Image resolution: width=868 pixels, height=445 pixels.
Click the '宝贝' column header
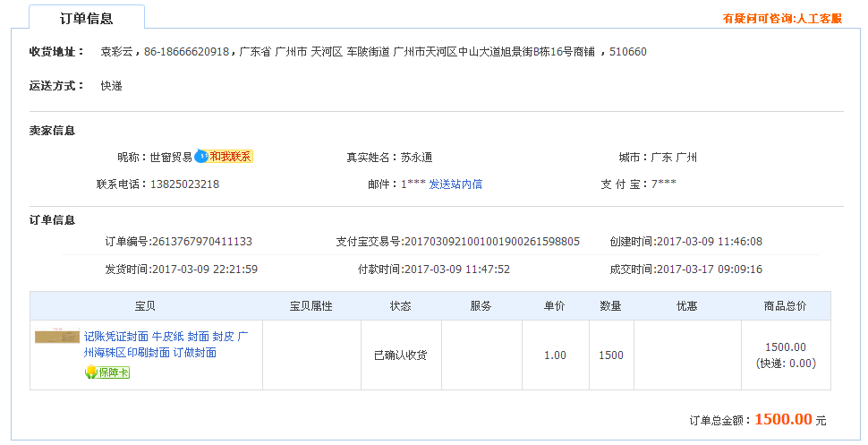pos(146,306)
